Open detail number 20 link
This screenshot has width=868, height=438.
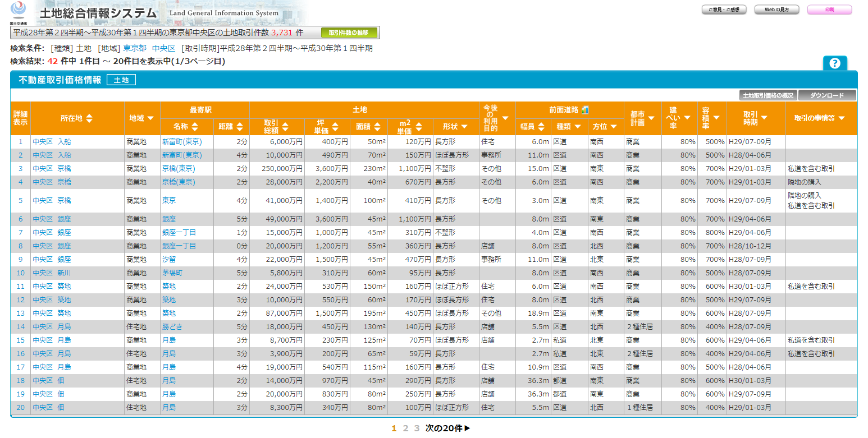pyautogui.click(x=21, y=408)
